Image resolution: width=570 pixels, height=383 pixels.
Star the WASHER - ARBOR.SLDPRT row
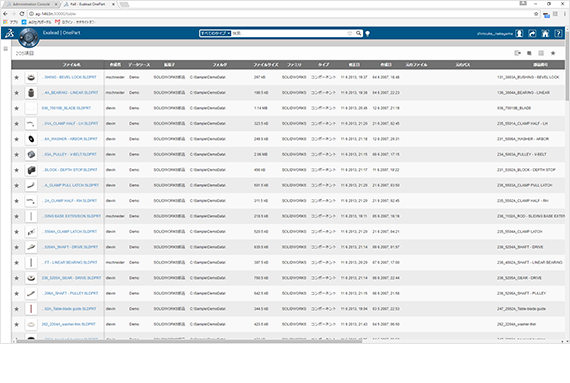coord(16,139)
